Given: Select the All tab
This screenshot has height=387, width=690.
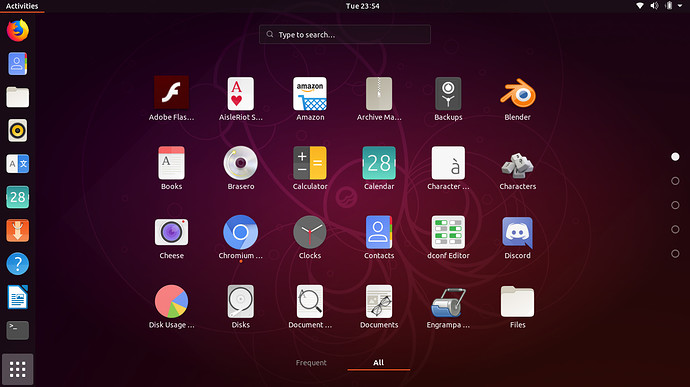Looking at the screenshot, I should (x=378, y=362).
